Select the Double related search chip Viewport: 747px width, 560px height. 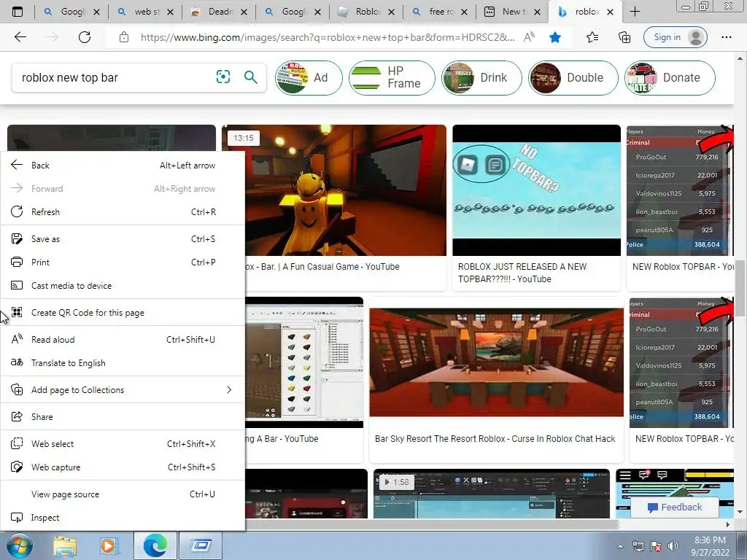click(x=573, y=77)
